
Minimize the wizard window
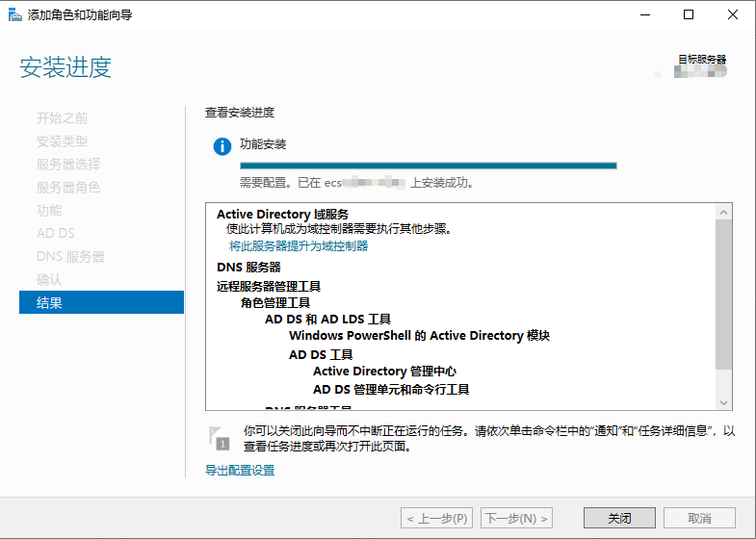click(x=645, y=15)
